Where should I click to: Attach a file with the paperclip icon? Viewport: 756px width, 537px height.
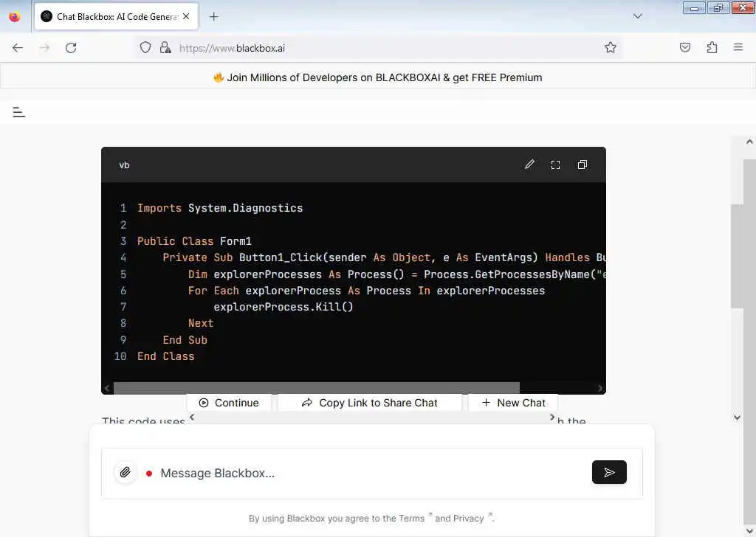tap(126, 473)
